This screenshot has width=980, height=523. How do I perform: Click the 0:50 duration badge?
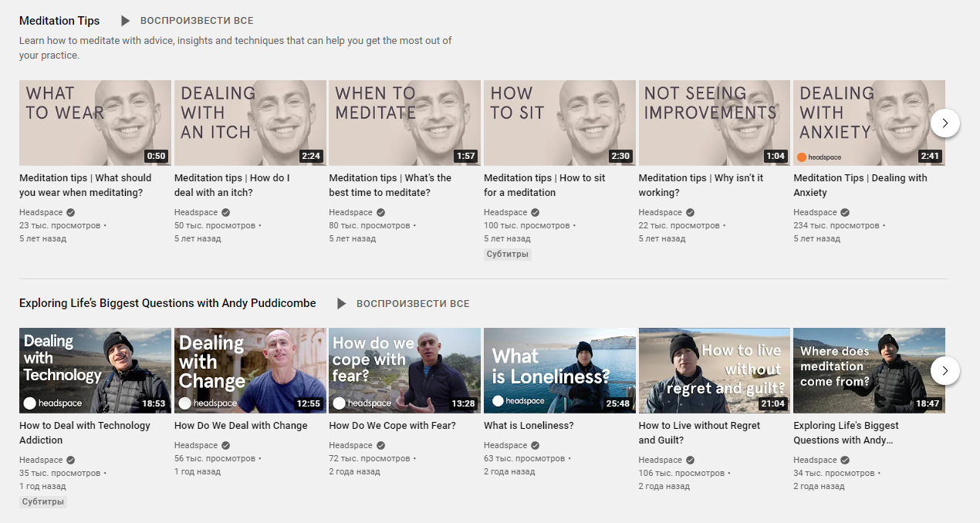156,156
